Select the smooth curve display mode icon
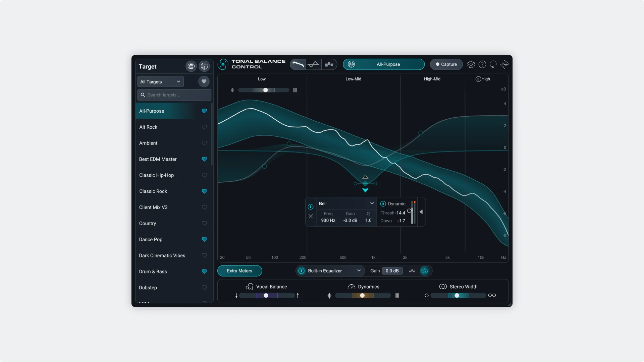Image resolution: width=644 pixels, height=362 pixels. coord(298,64)
